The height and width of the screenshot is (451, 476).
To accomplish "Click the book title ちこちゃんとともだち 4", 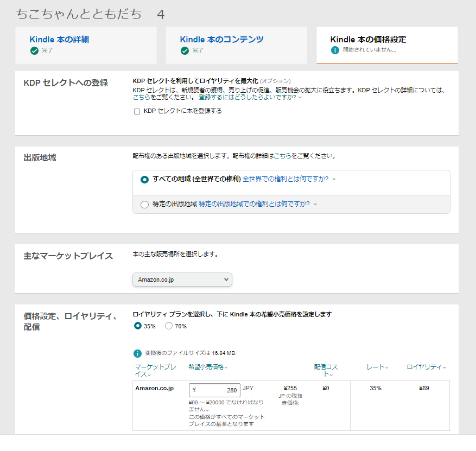I will (90, 14).
